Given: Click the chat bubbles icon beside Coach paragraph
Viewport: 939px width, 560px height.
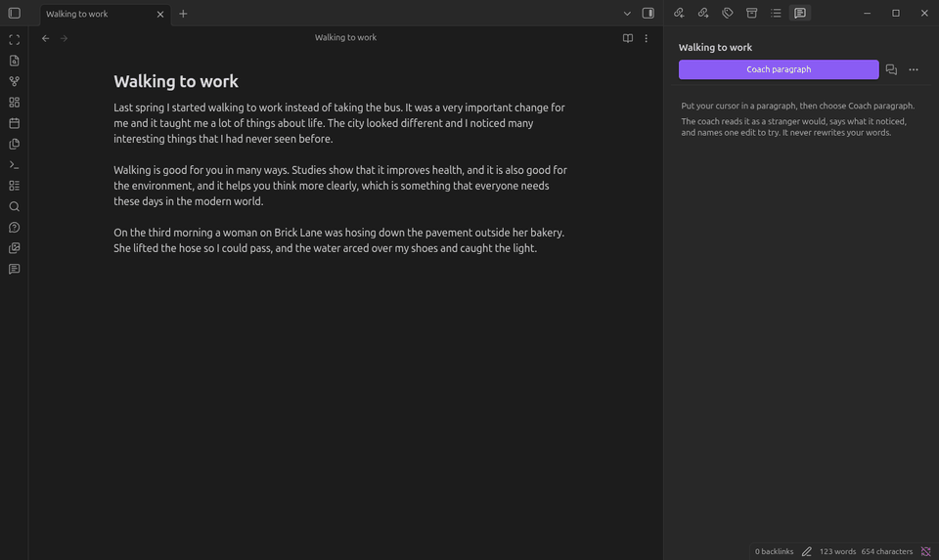Looking at the screenshot, I should (x=891, y=69).
